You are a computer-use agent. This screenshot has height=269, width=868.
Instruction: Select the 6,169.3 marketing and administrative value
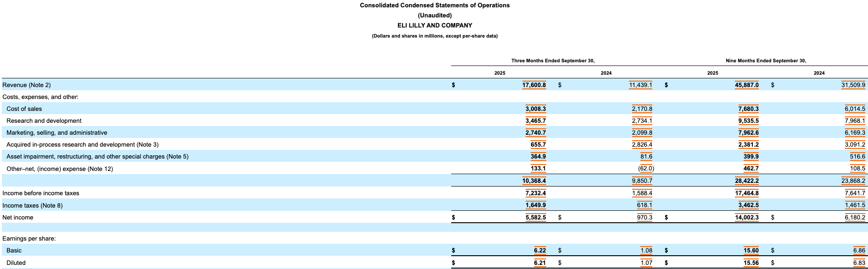855,132
